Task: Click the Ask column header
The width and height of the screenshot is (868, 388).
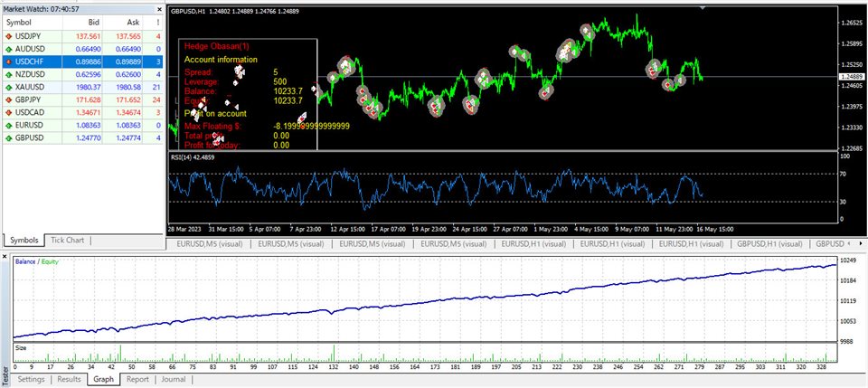Action: 134,23
